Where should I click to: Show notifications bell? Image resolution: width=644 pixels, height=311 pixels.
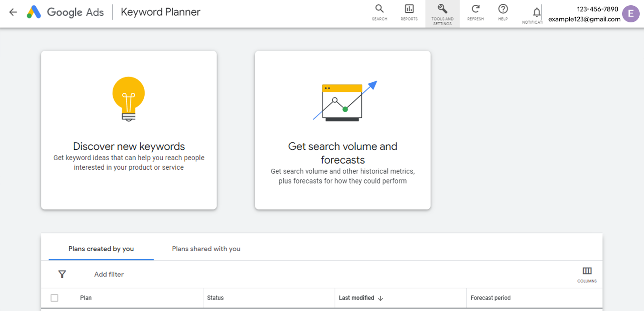click(x=536, y=12)
